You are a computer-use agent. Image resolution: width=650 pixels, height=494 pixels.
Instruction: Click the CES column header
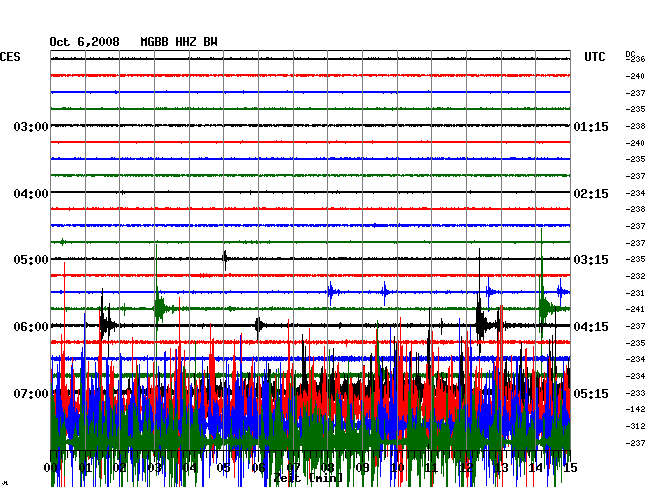coord(10,57)
